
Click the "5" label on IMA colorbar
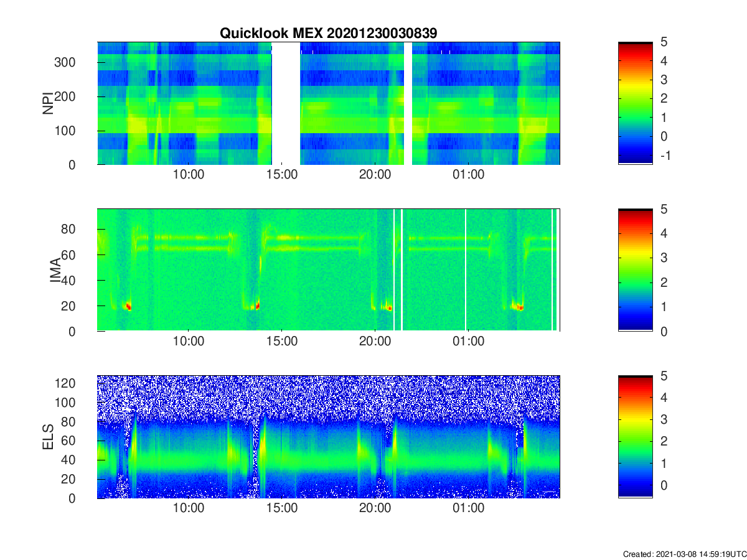664,210
